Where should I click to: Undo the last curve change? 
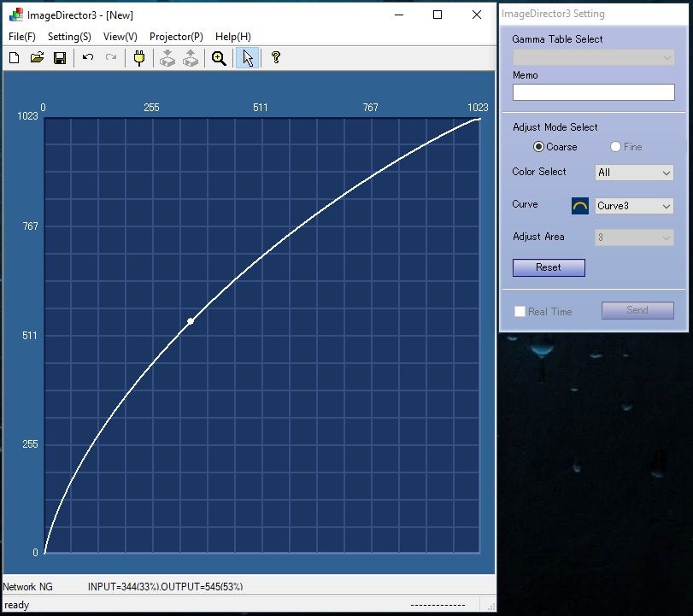click(88, 58)
